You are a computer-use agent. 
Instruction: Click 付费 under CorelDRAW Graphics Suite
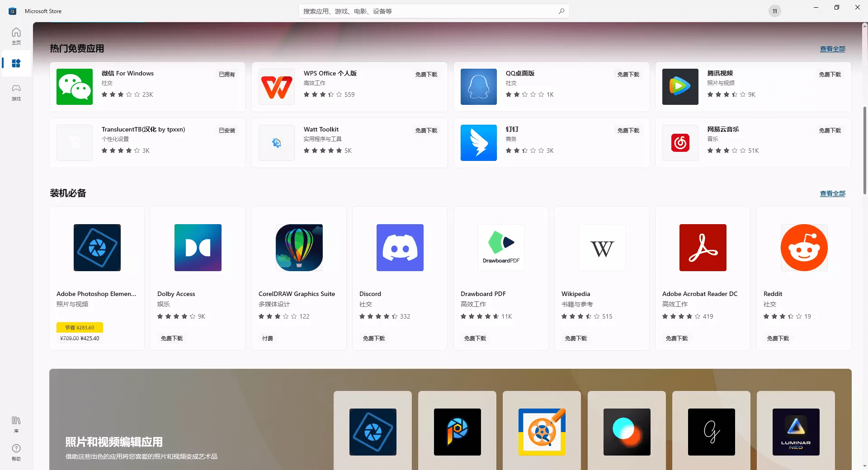tap(268, 338)
